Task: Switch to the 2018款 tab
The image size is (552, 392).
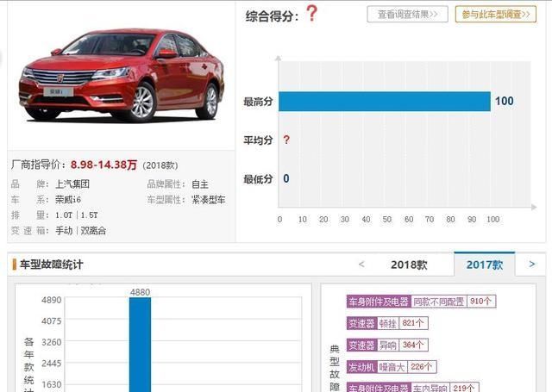Action: tap(409, 264)
